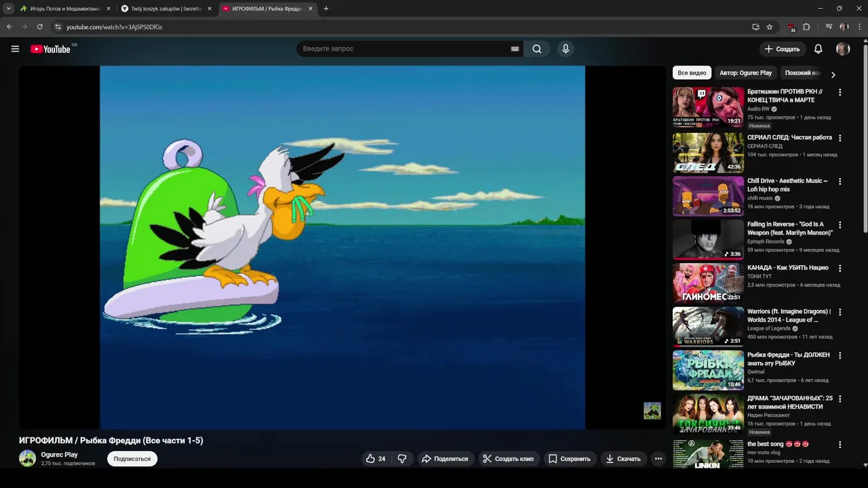Click the channel watermark in video corner
The width and height of the screenshot is (868, 488).
point(652,411)
